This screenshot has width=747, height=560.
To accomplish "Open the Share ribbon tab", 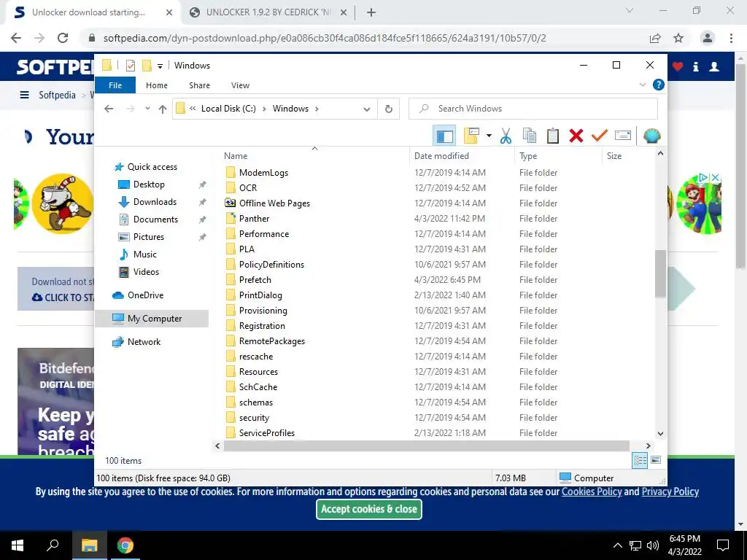I will point(199,85).
